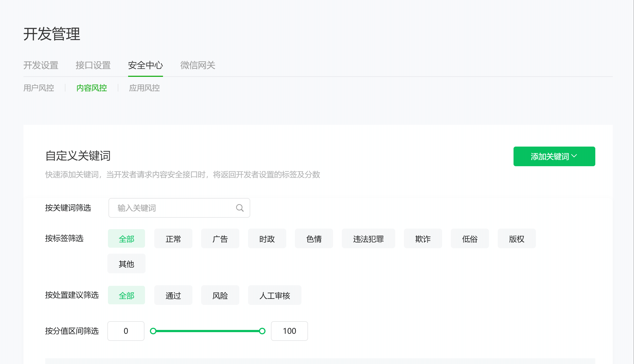Switch to the 开发设置 tab
The image size is (634, 364).
(x=41, y=65)
